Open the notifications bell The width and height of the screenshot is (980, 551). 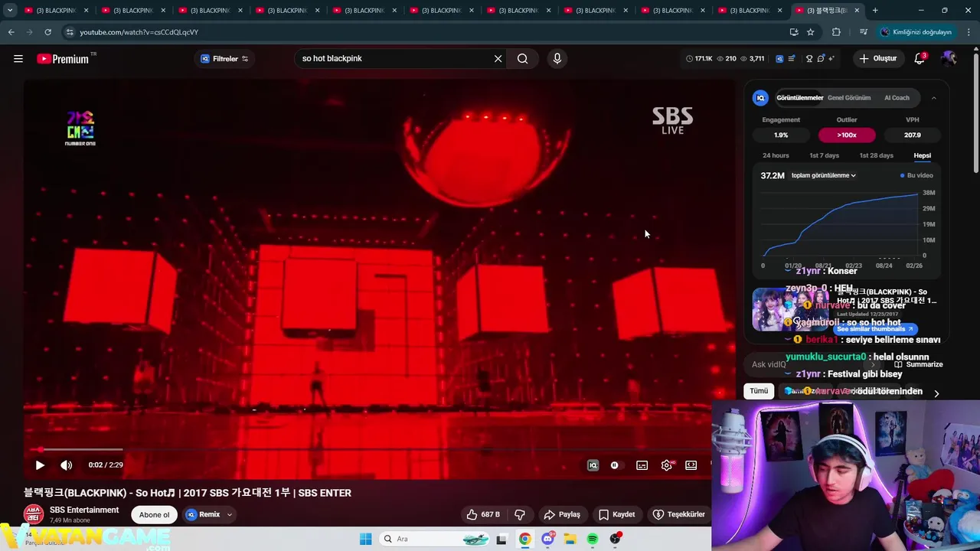[920, 58]
